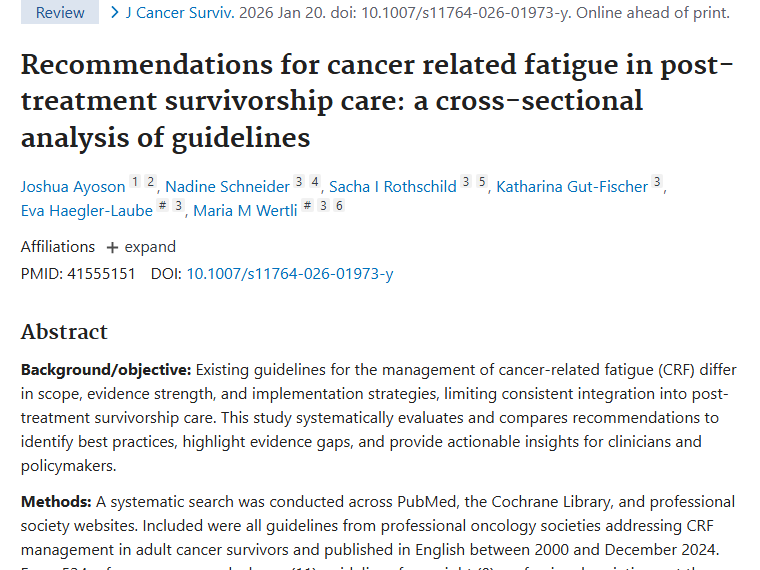Open Katharina Gut-Fischer author link
Image resolution: width=760 pixels, height=570 pixels.
[572, 186]
